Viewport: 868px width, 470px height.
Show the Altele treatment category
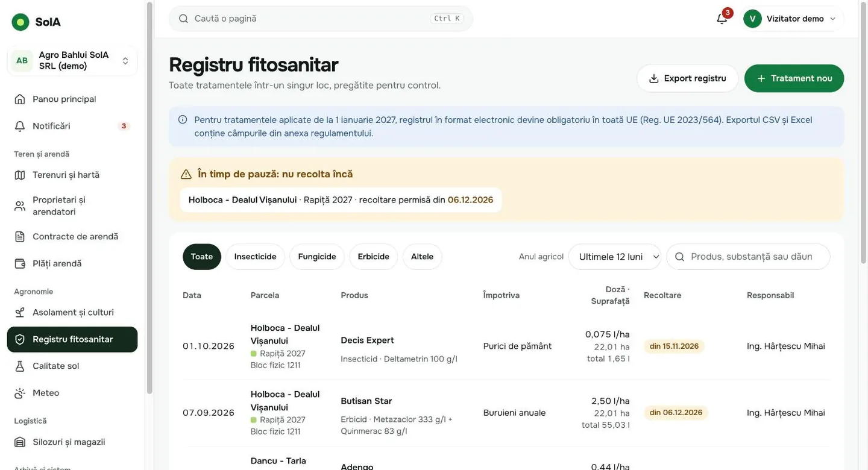pos(423,257)
